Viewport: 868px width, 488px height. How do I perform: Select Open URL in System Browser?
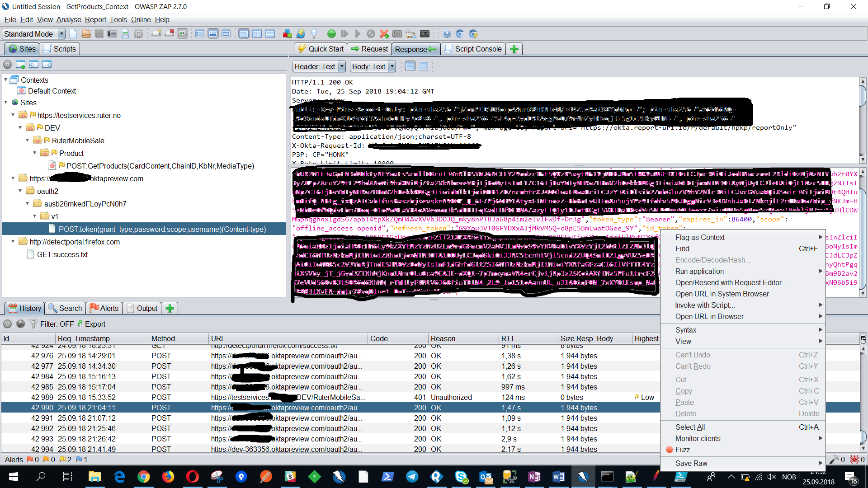point(722,294)
